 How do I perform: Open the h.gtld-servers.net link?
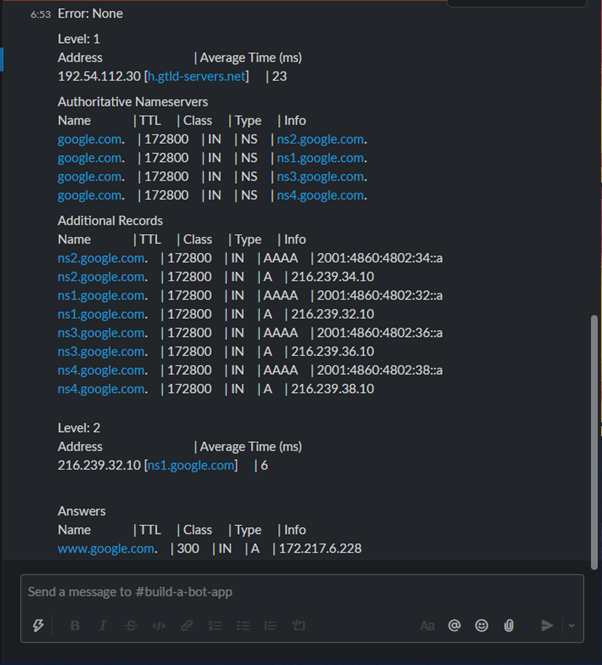(197, 76)
